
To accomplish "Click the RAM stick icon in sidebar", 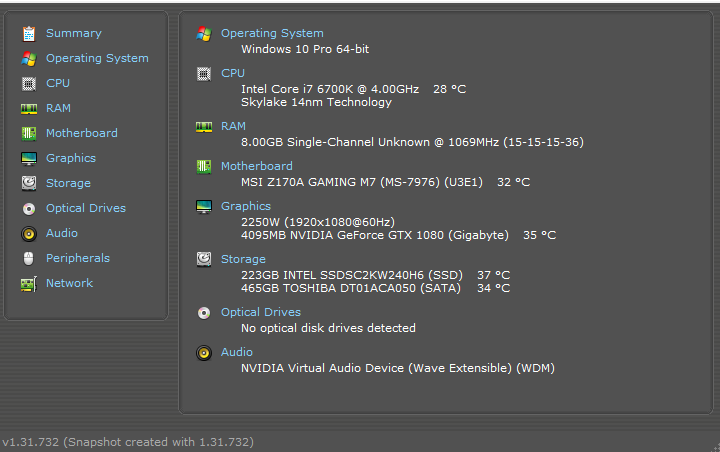I will click(x=28, y=108).
